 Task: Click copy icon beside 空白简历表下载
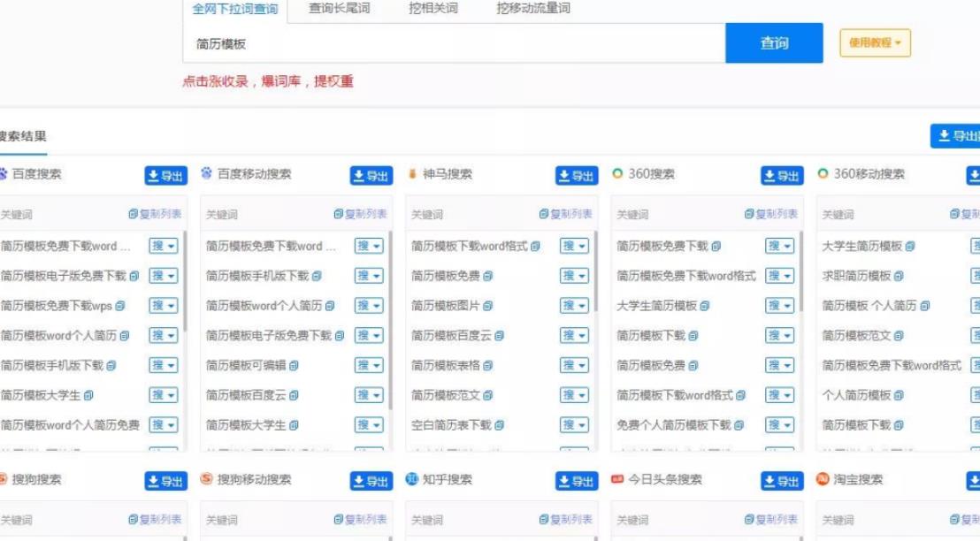point(499,425)
